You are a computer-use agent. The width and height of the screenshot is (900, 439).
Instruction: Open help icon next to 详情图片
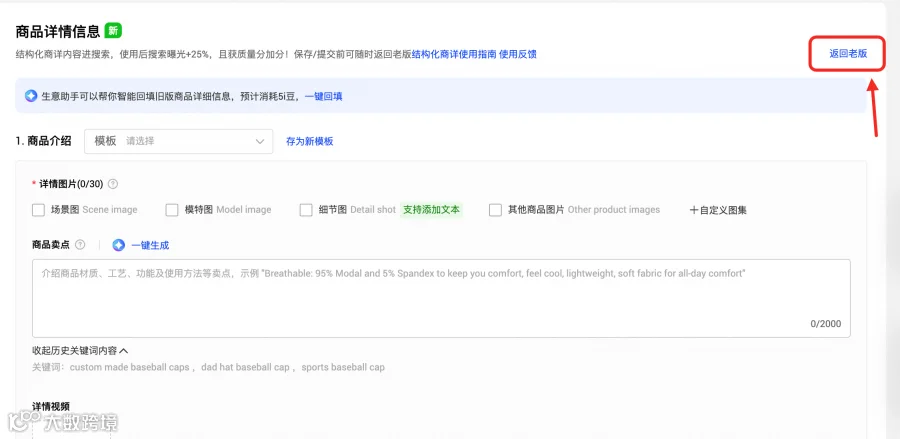coord(113,184)
